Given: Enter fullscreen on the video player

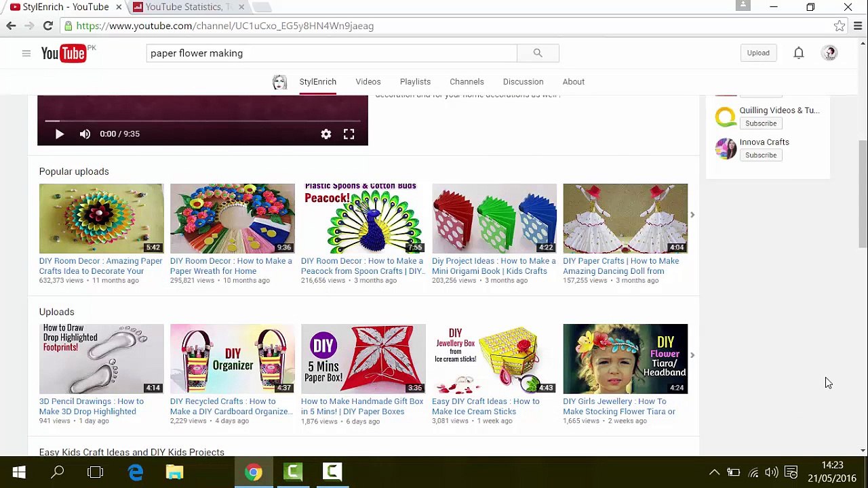Looking at the screenshot, I should (x=349, y=134).
